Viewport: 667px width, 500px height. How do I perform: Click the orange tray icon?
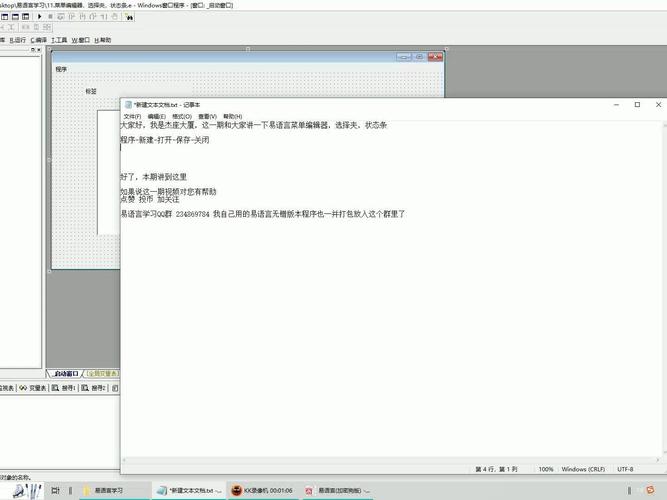(650, 490)
